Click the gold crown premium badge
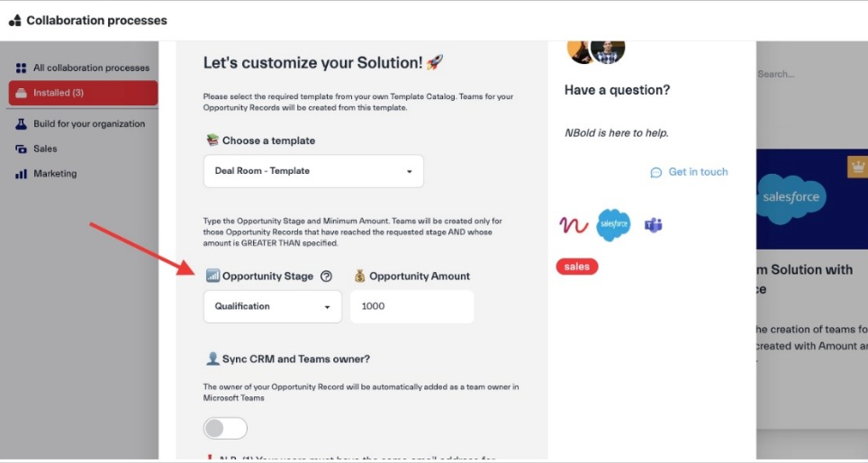Screen dimensions: 868x463 856,167
